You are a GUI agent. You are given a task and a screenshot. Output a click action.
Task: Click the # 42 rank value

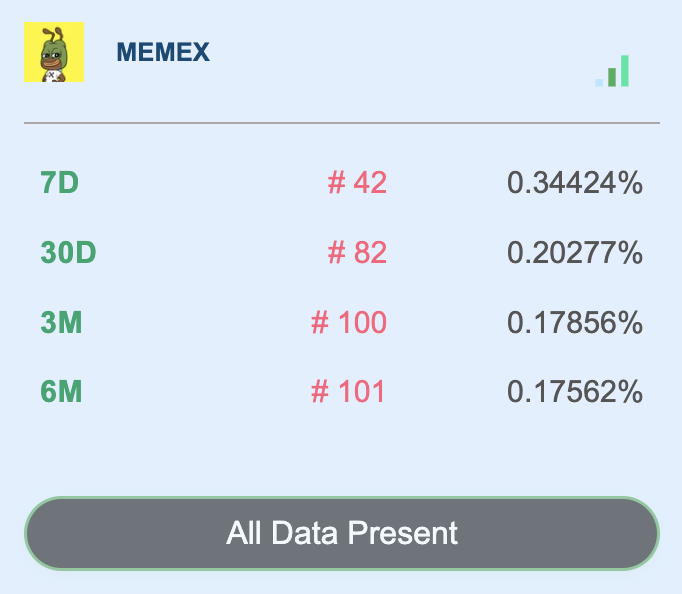(x=357, y=182)
